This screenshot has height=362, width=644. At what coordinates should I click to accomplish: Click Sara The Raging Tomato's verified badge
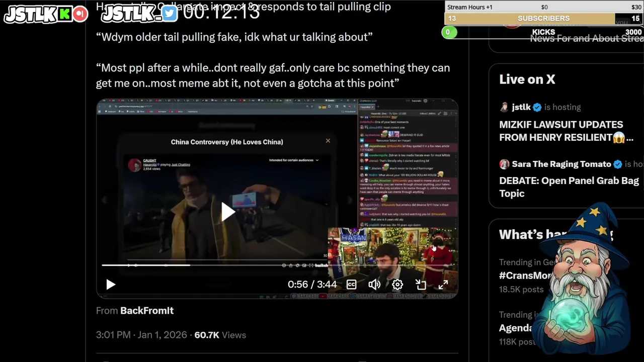pyautogui.click(x=618, y=164)
